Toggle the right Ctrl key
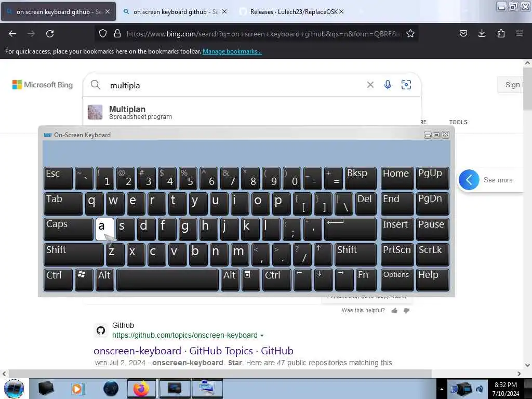This screenshot has height=399, width=532. [276, 280]
